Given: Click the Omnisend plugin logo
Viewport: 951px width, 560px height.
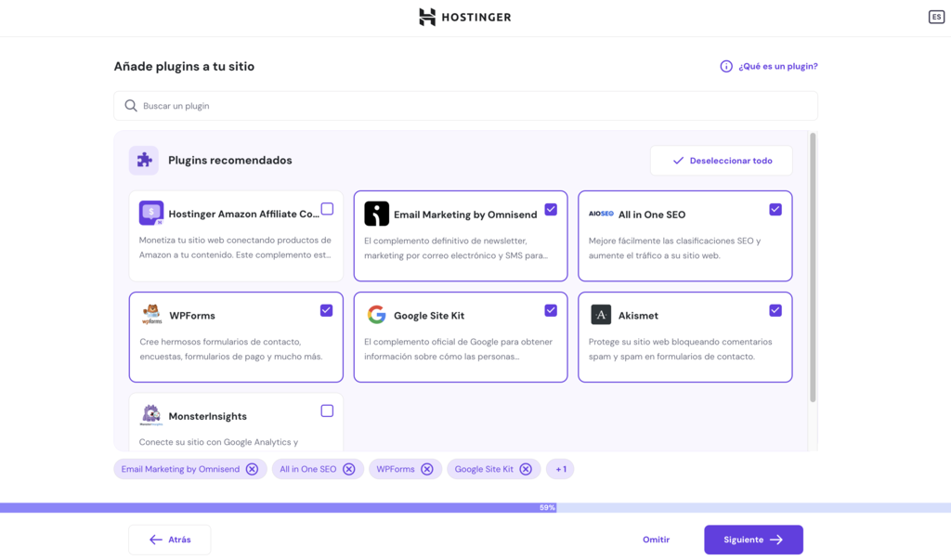Looking at the screenshot, I should [x=376, y=215].
